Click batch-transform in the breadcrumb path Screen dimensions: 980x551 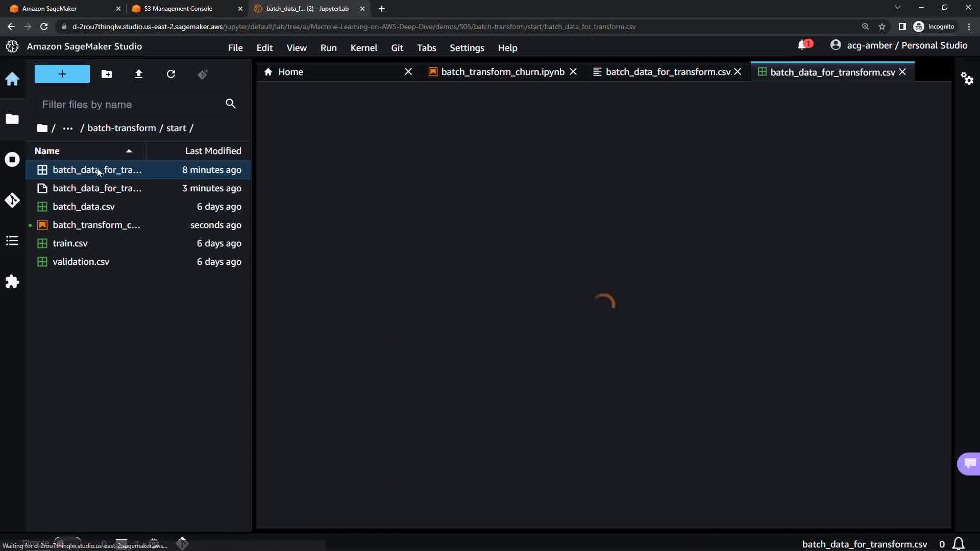pos(121,128)
